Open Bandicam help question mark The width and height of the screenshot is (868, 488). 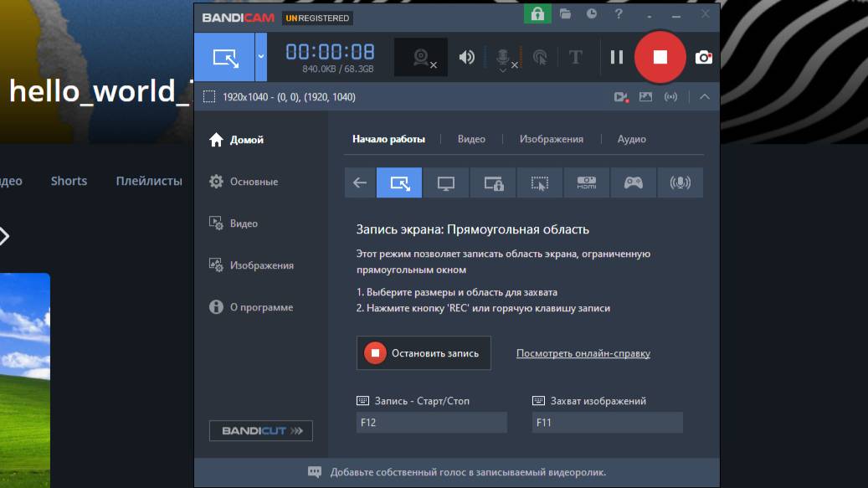pyautogui.click(x=619, y=14)
